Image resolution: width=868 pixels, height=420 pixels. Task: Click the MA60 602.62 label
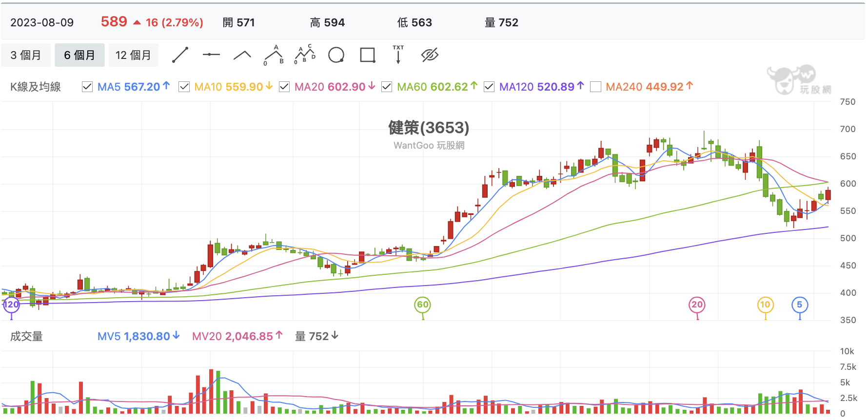[x=437, y=87]
